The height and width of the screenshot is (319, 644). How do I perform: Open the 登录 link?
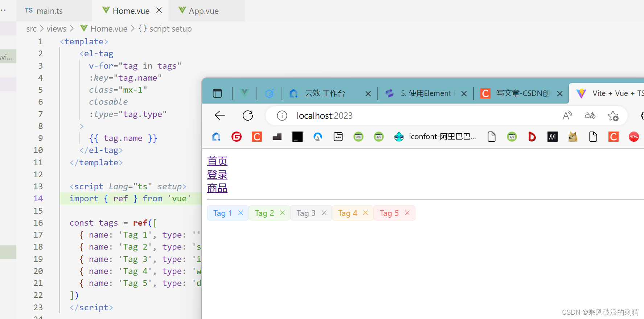click(x=217, y=175)
